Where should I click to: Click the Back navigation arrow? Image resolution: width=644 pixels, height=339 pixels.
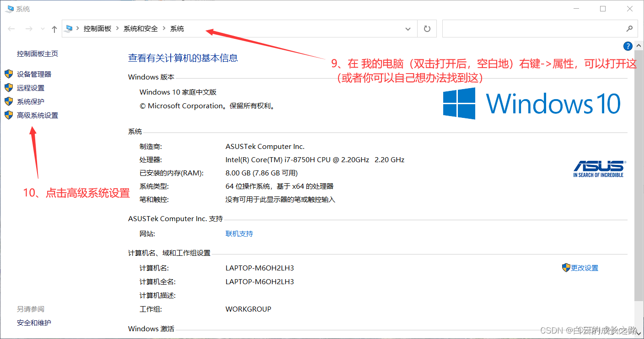(12, 29)
